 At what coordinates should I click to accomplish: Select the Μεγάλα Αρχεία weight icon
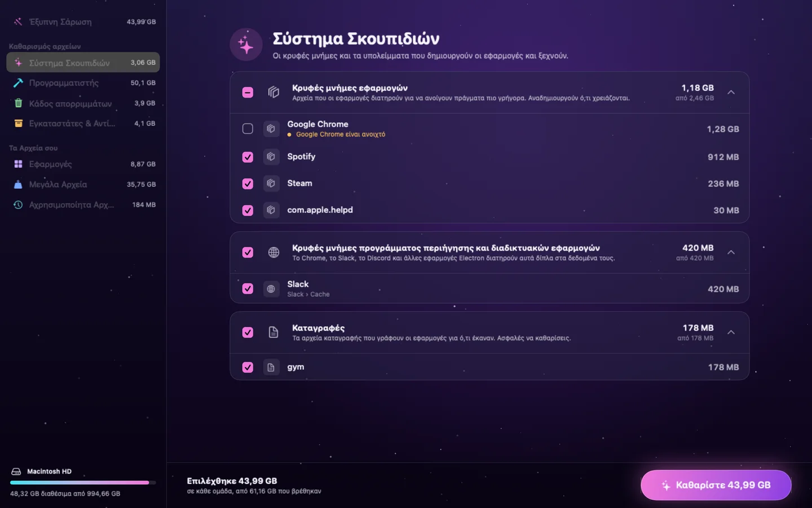(x=18, y=185)
